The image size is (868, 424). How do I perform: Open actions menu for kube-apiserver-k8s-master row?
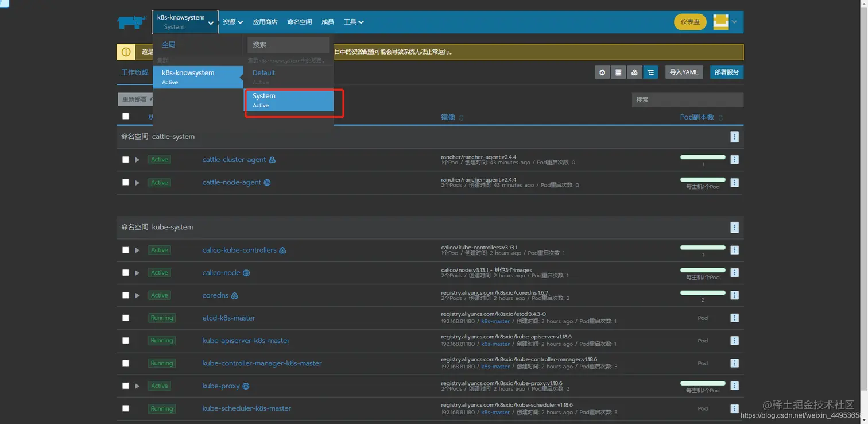pos(734,341)
